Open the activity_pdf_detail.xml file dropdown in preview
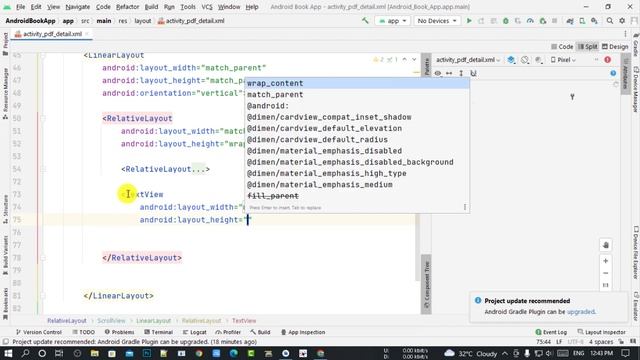The width and height of the screenshot is (640, 360). pos(468,60)
